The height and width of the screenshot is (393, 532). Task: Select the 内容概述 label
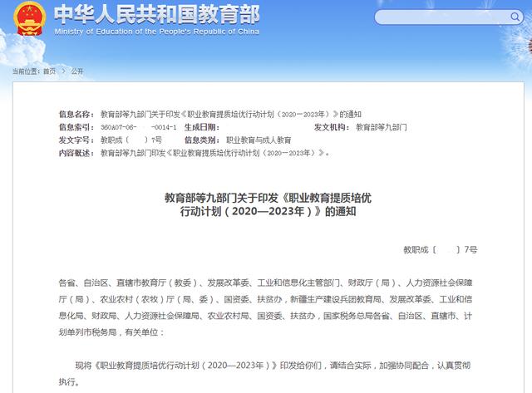76,153
